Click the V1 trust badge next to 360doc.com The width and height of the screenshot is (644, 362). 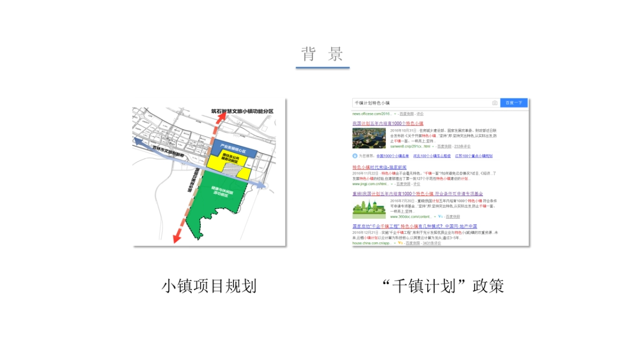click(440, 216)
